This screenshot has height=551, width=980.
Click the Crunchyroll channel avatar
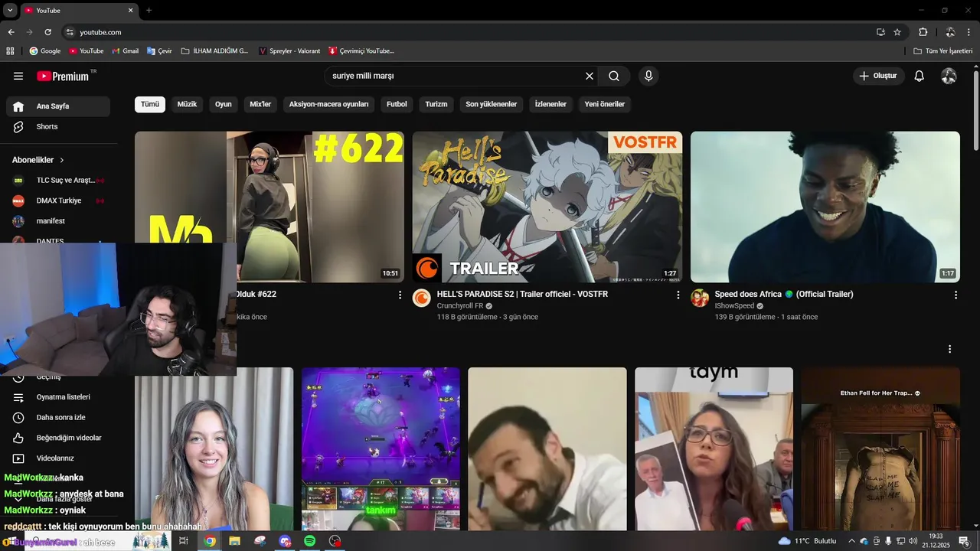[x=422, y=298]
